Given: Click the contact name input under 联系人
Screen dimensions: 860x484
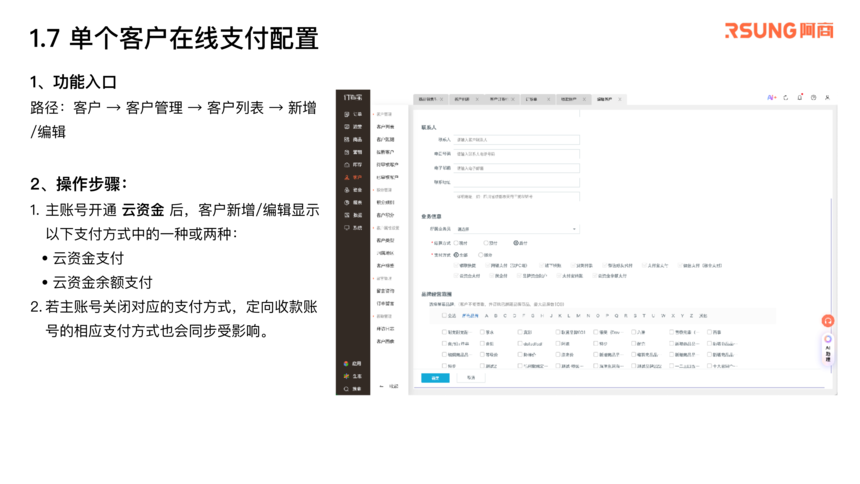Looking at the screenshot, I should (x=516, y=140).
